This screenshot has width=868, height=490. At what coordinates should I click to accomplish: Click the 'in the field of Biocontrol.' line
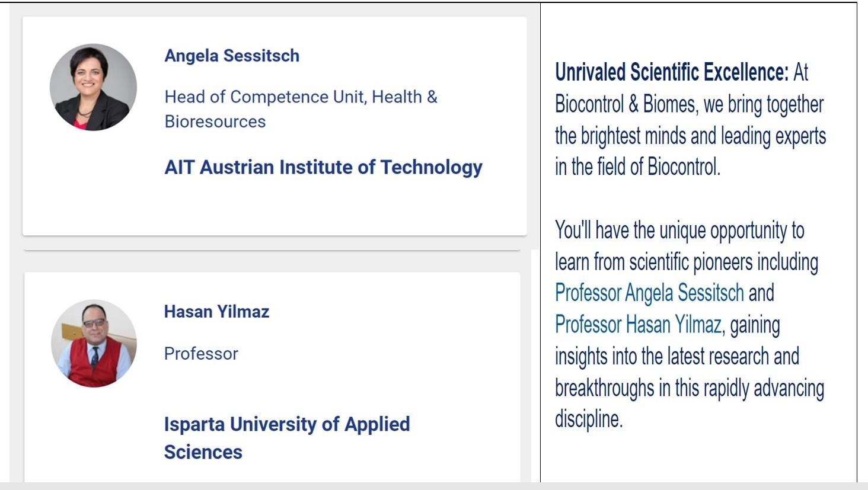point(637,166)
